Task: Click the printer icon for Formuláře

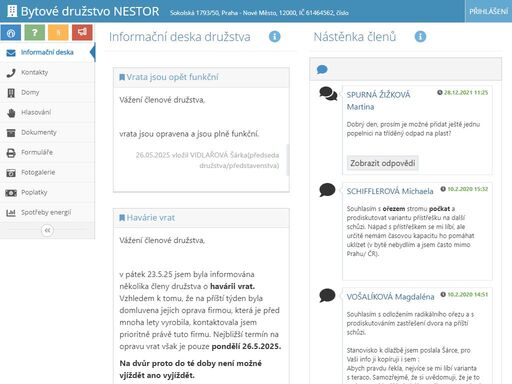Action: pyautogui.click(x=11, y=153)
